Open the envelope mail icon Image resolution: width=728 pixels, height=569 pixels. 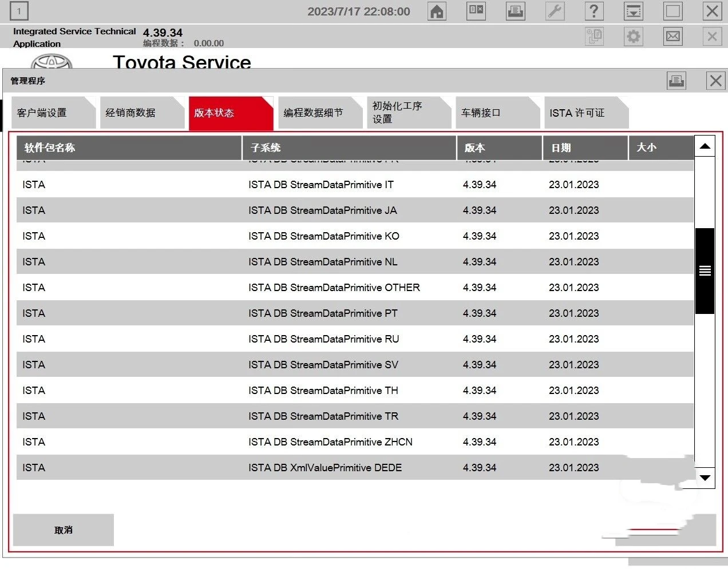pyautogui.click(x=673, y=37)
